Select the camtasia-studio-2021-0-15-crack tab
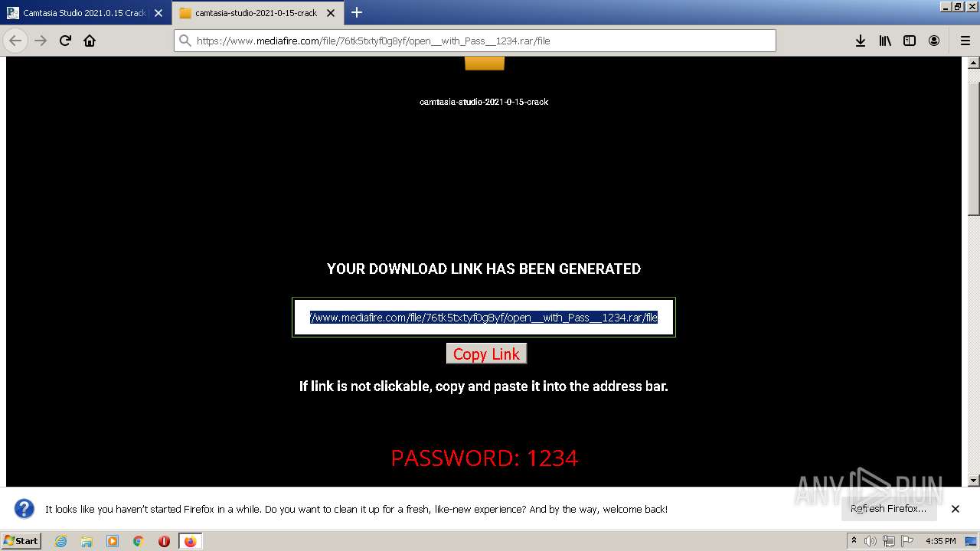Image resolution: width=980 pixels, height=551 pixels. tap(259, 13)
